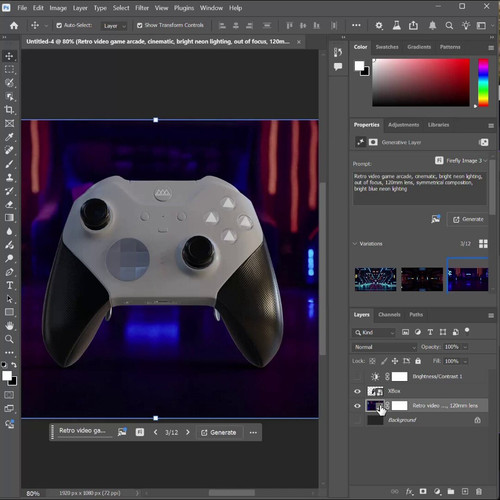The width and height of the screenshot is (500, 500).
Task: Select the Type tool in toolbar
Action: (9, 285)
